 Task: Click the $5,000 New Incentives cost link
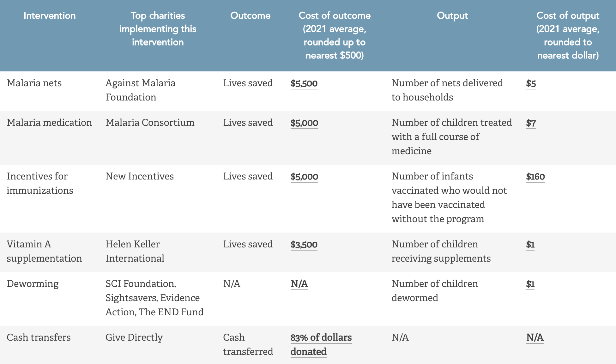click(304, 177)
